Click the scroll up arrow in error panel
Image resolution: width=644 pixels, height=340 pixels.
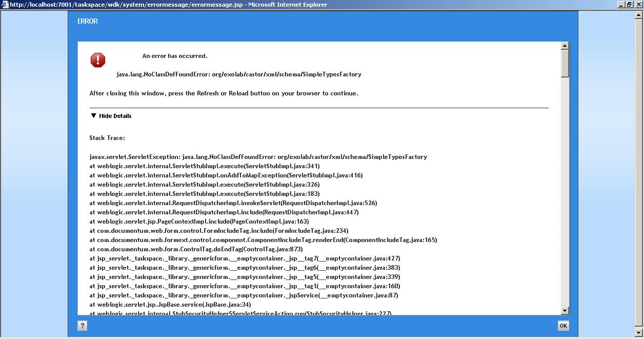pos(565,46)
